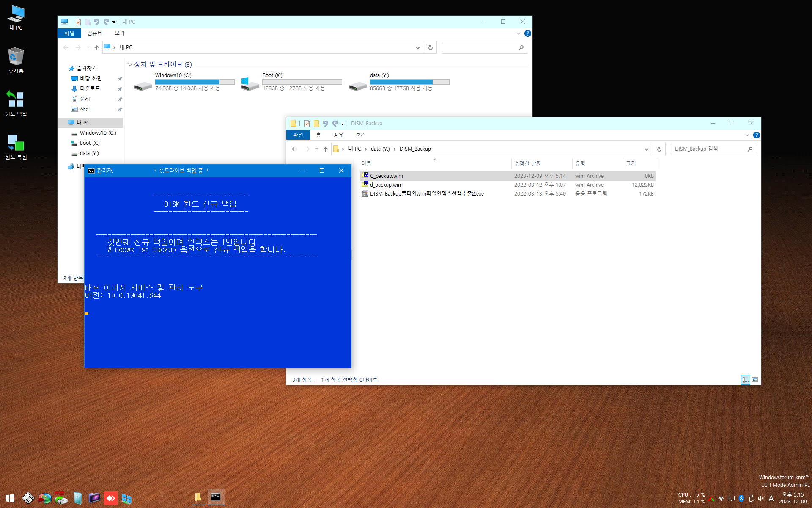Open 파일 tab in 내 PC window
812x508 pixels.
pyautogui.click(x=69, y=33)
